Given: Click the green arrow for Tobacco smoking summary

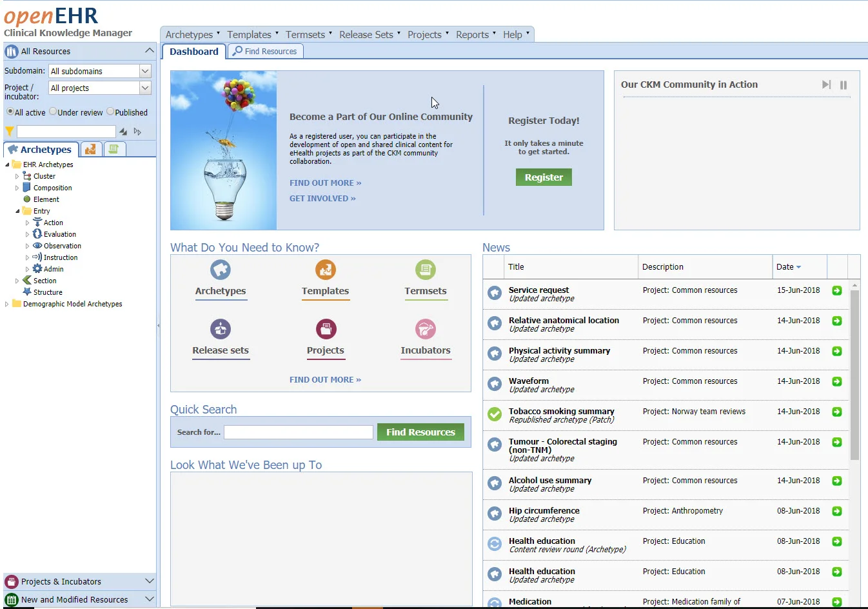Looking at the screenshot, I should 837,412.
